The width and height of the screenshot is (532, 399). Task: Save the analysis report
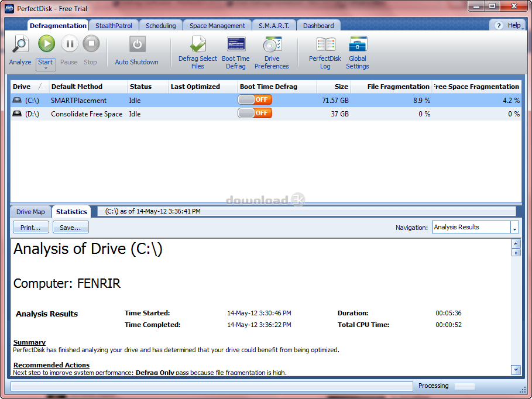[x=70, y=227]
